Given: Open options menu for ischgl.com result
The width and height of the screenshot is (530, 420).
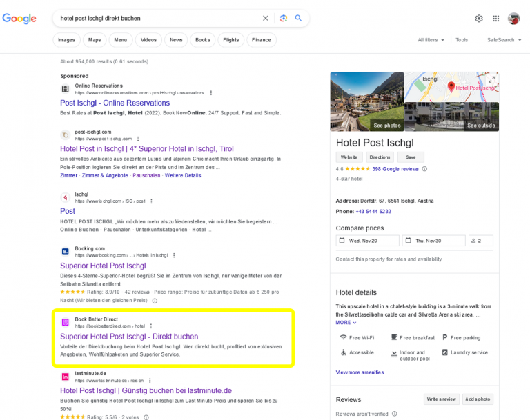Looking at the screenshot, I should [151, 201].
